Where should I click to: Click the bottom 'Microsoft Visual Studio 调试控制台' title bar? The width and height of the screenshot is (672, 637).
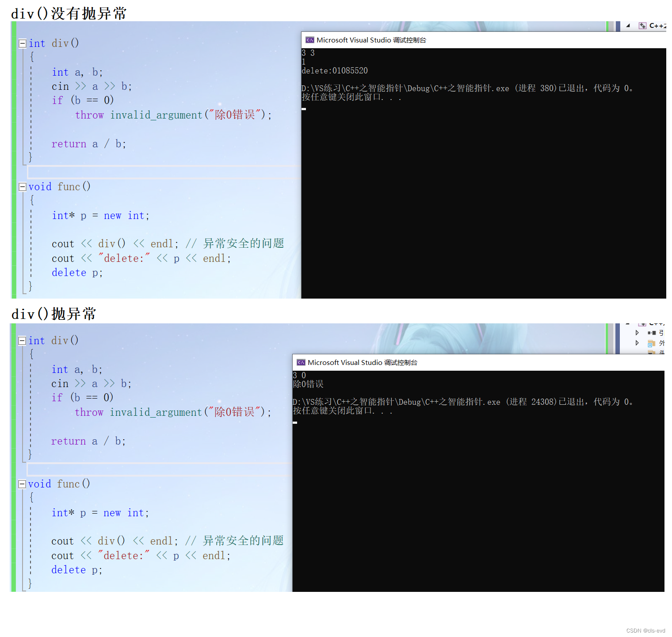(x=478, y=362)
